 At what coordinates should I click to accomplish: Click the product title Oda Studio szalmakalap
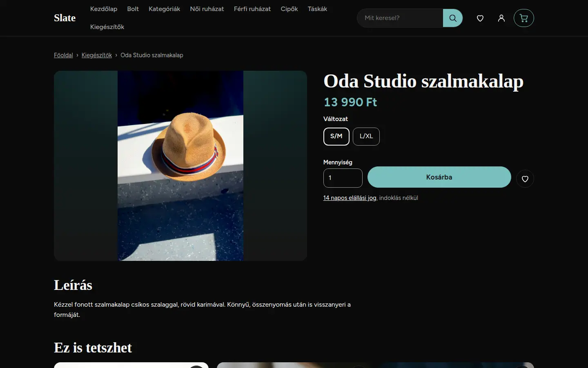(x=423, y=81)
